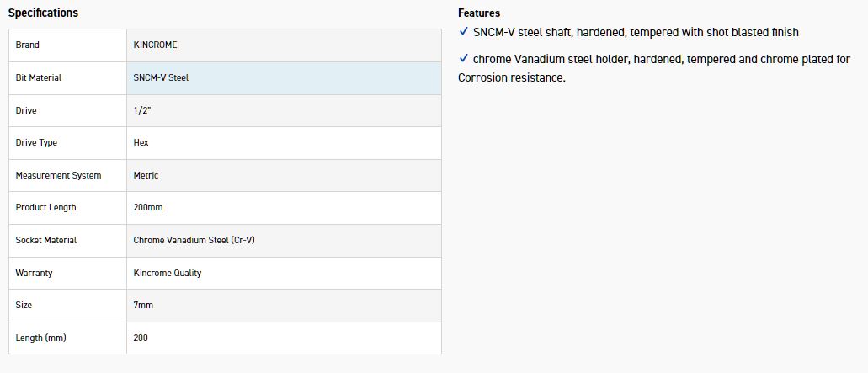The width and height of the screenshot is (868, 373).
Task: Select the Length (mm) label
Action: tap(40, 338)
